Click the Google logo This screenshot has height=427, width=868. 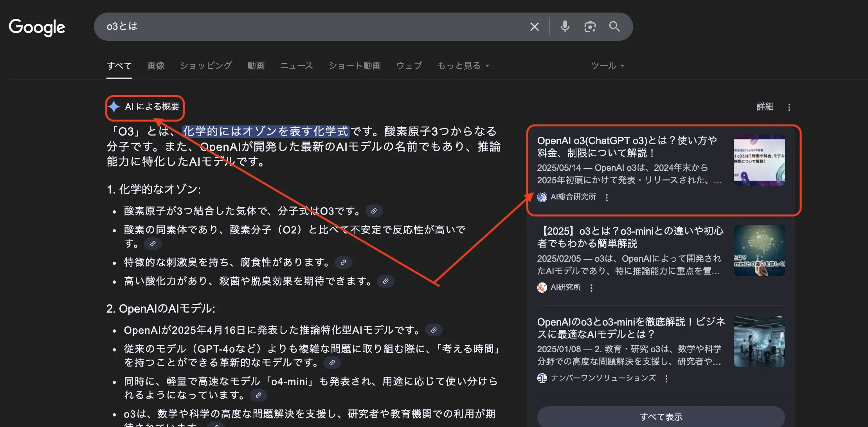coord(37,27)
